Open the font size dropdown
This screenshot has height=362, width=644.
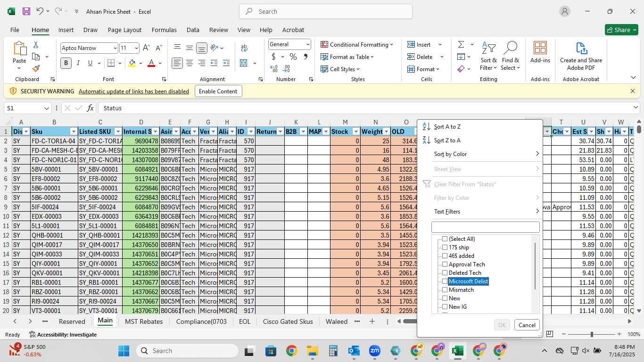tap(136, 48)
